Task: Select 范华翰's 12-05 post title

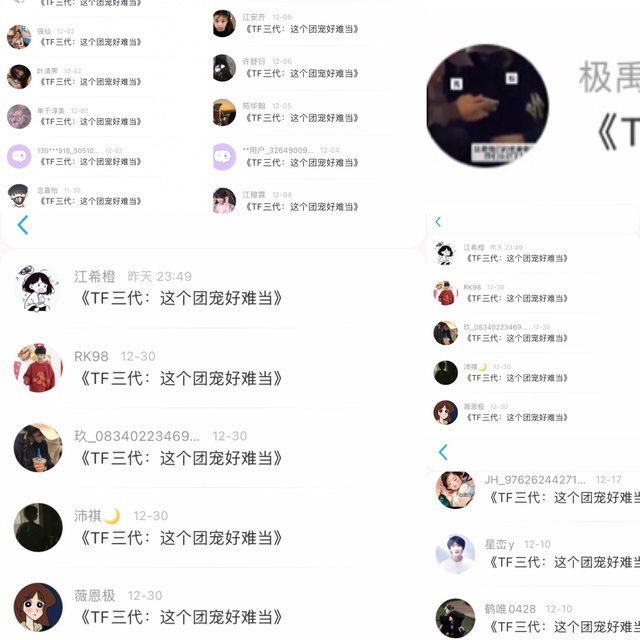Action: point(302,118)
